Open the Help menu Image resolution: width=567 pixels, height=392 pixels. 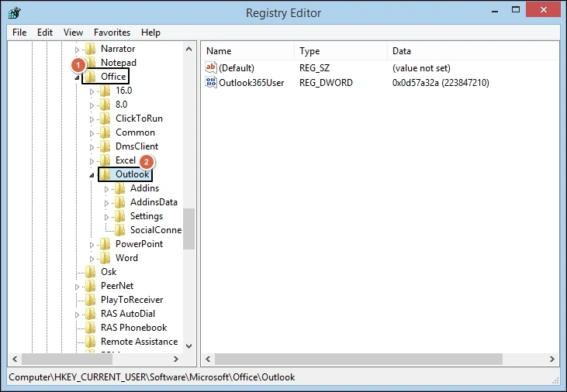pos(150,33)
